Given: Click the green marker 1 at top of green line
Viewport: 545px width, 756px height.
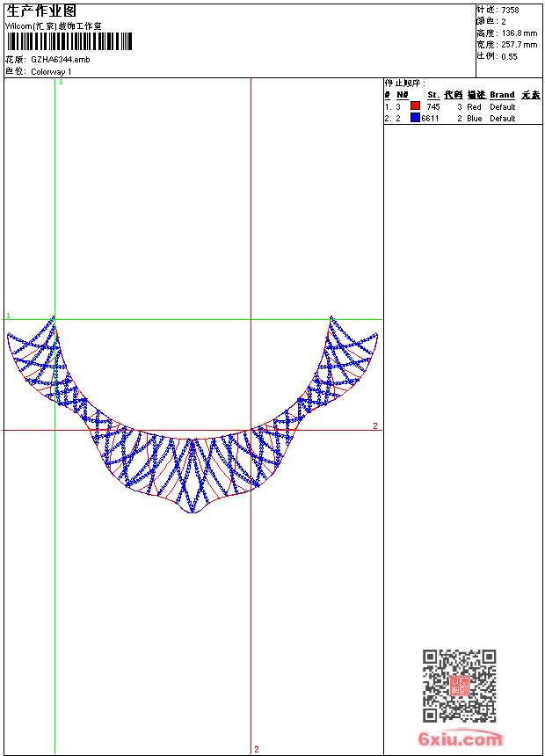Looking at the screenshot, I should [60, 82].
